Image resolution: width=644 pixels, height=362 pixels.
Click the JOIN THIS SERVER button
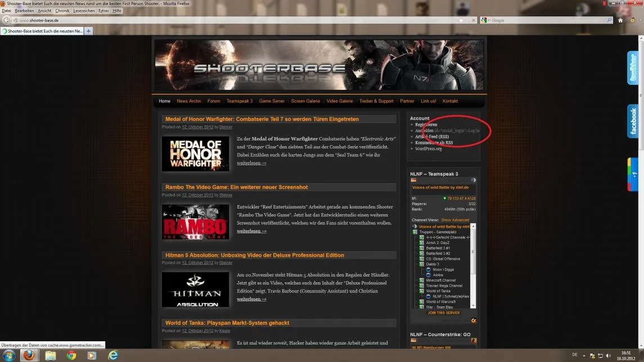pos(444,313)
